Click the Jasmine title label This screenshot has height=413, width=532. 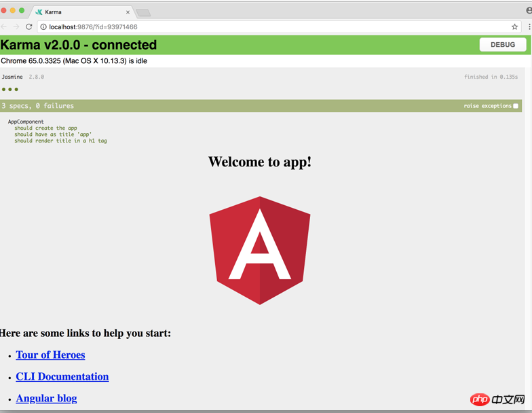pyautogui.click(x=12, y=77)
